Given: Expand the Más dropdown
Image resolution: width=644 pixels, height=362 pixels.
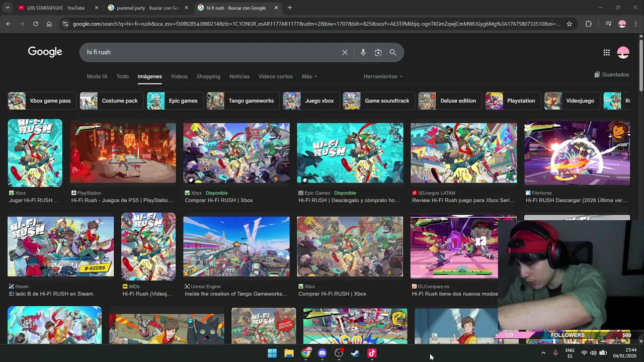Looking at the screenshot, I should pos(309,76).
